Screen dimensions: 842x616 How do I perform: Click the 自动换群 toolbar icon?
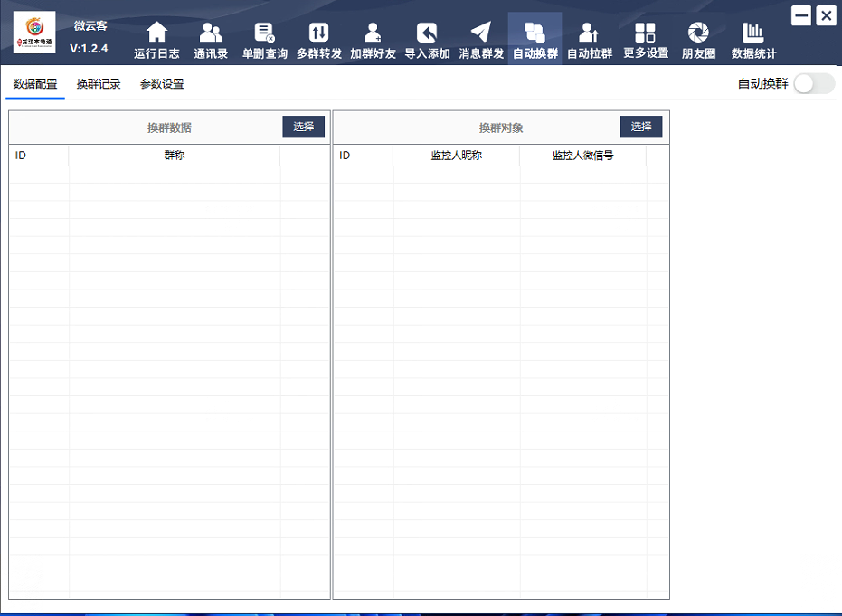(535, 34)
